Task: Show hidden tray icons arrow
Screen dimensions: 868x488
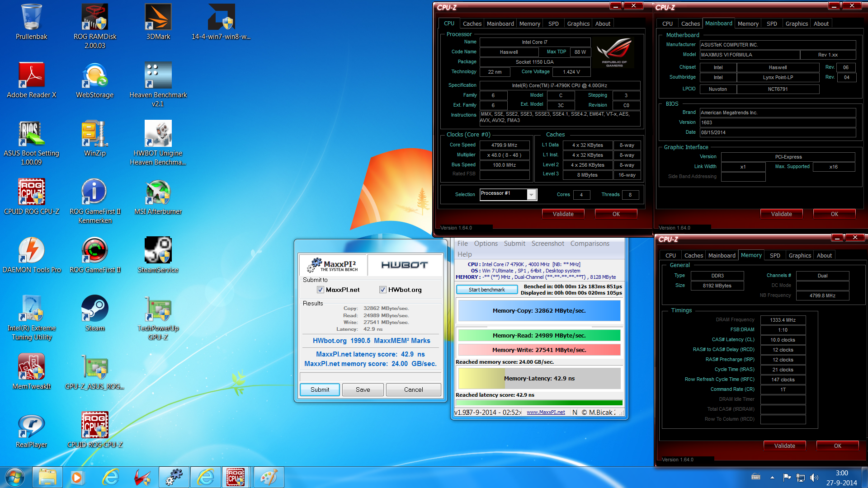Action: (x=772, y=477)
